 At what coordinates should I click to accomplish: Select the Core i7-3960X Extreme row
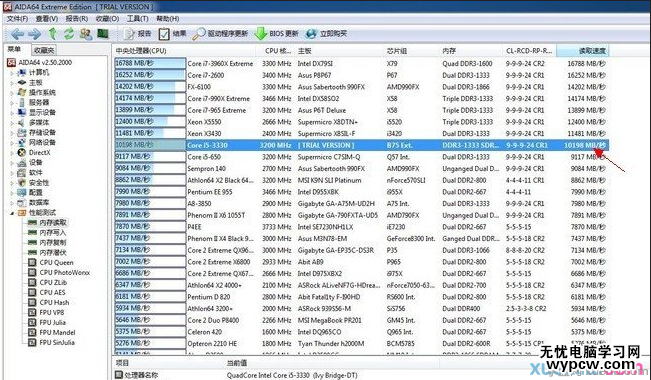pyautogui.click(x=361, y=64)
